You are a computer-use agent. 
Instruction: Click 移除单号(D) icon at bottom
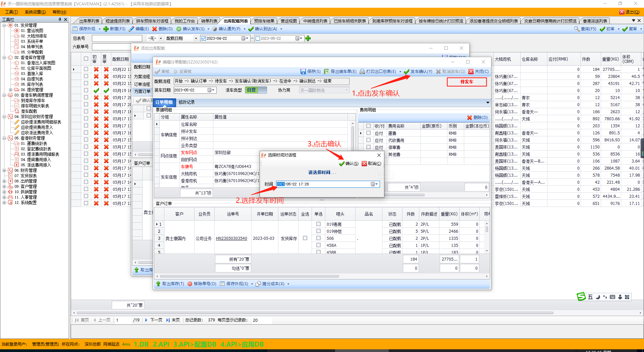coord(190,284)
